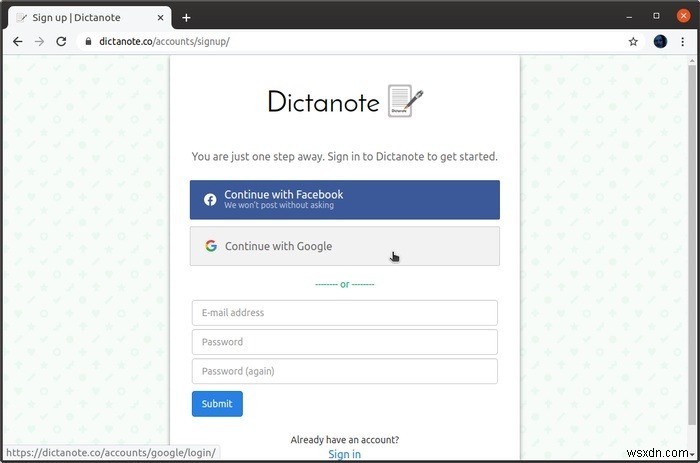The height and width of the screenshot is (463, 700).
Task: Go back to the previous page
Action: click(17, 42)
